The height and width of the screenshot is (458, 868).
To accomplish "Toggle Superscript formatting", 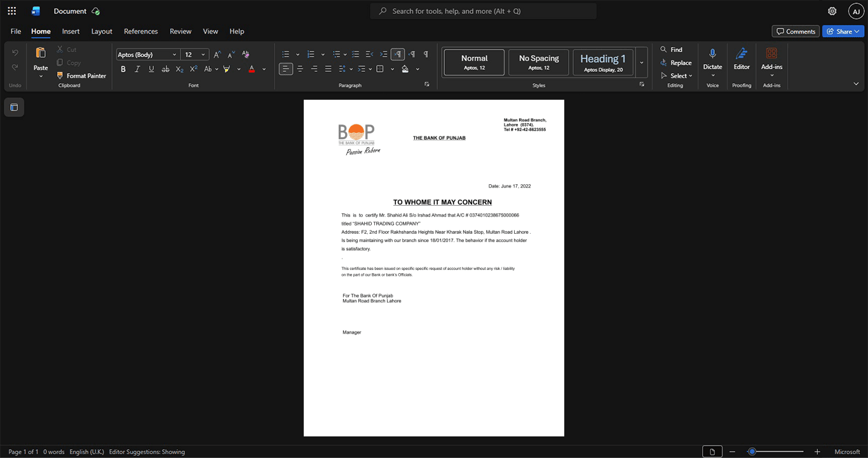I will (193, 69).
